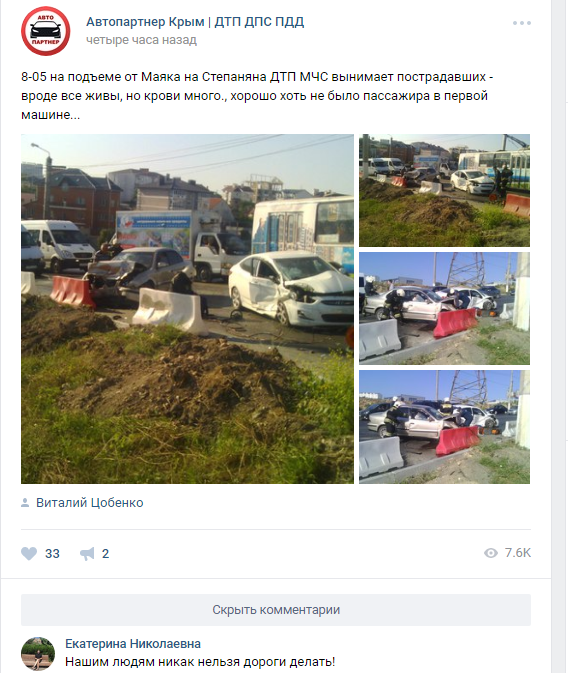
Task: Open the post's three-dot options menu
Action: [x=522, y=23]
